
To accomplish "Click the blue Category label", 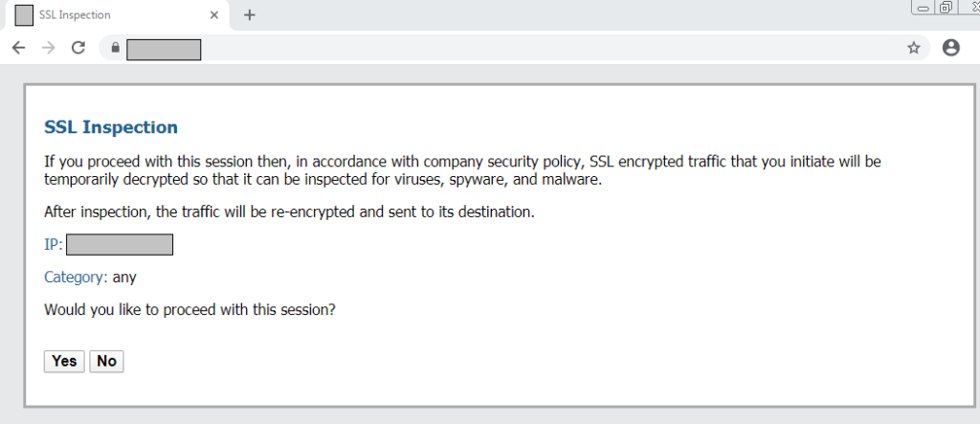I will pos(76,278).
